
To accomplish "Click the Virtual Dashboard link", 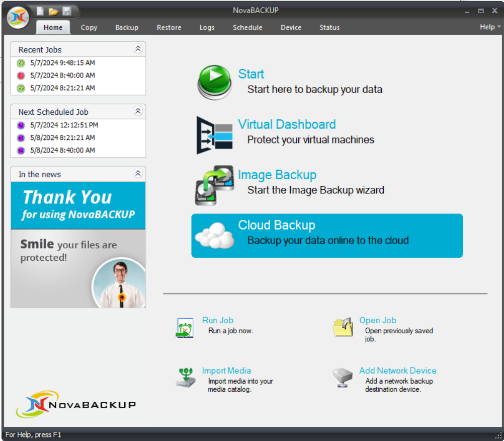I will 287,124.
